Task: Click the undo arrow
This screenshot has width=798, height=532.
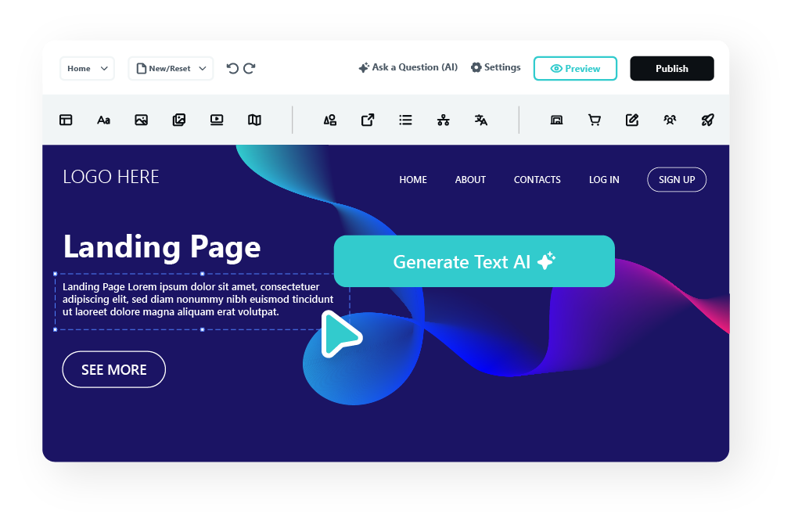Action: click(232, 69)
